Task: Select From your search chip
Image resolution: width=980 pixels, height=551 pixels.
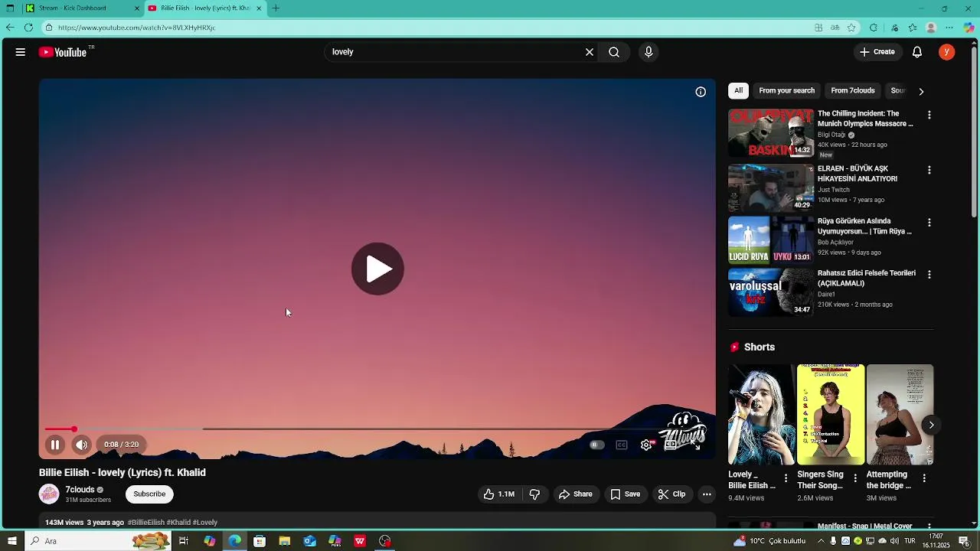Action: [x=786, y=90]
